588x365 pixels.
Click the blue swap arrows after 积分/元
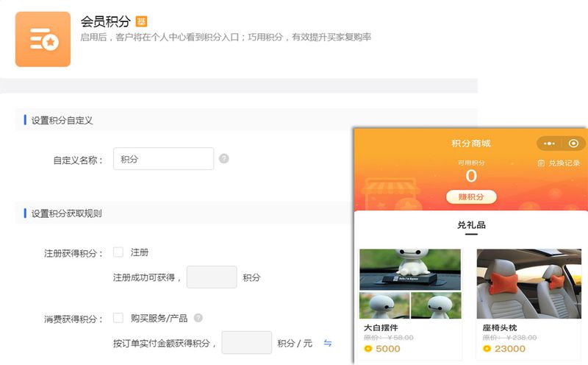point(327,343)
